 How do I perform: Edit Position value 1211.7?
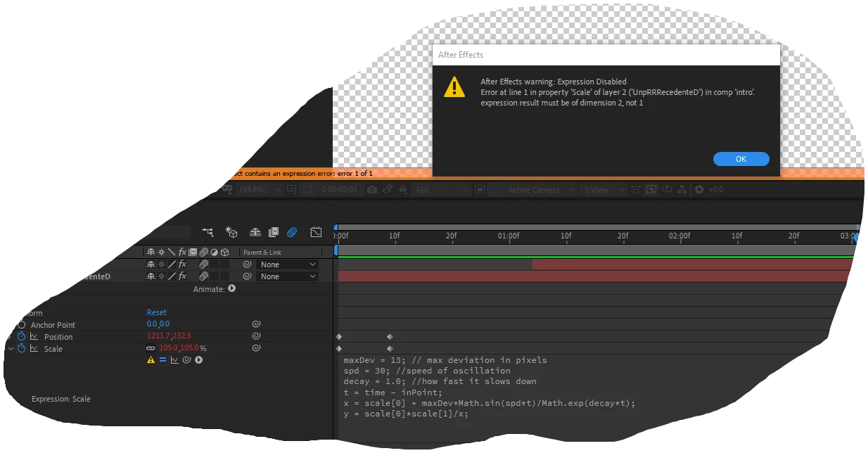158,336
